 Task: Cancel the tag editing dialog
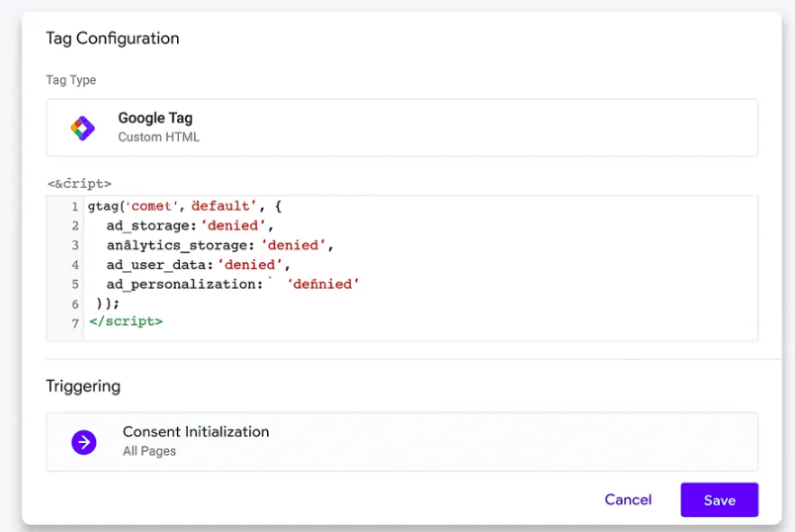point(628,499)
